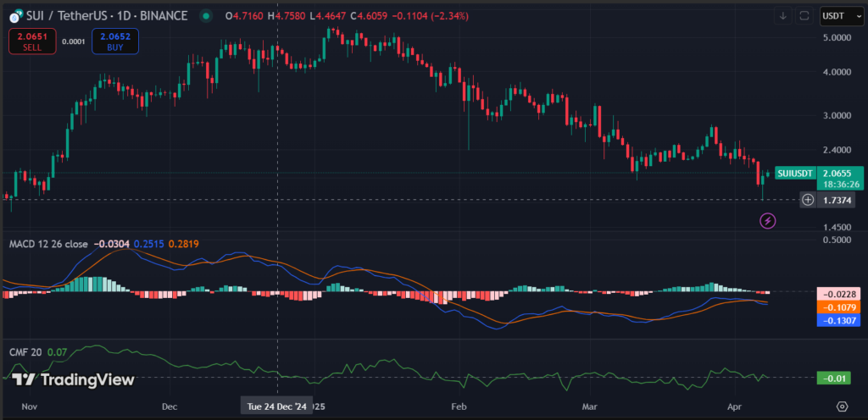Click the blue -0.1307 MACD value label
The image size is (868, 420).
(838, 320)
